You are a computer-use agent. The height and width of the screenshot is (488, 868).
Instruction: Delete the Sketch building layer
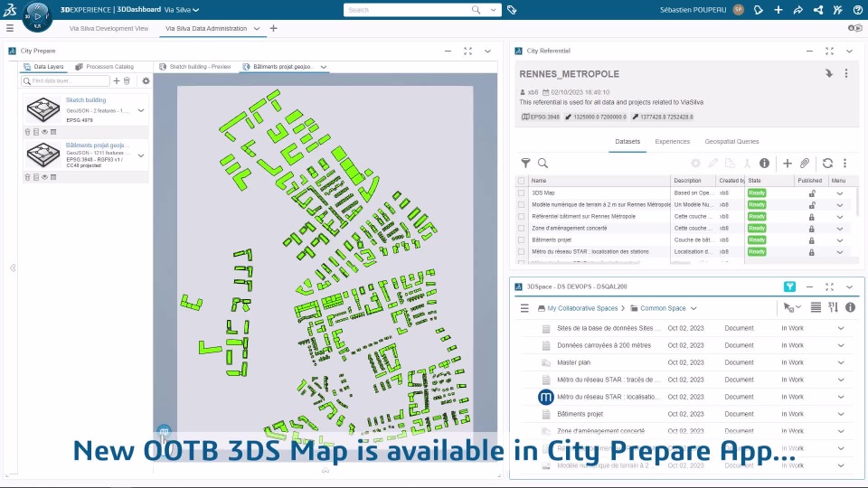point(28,132)
